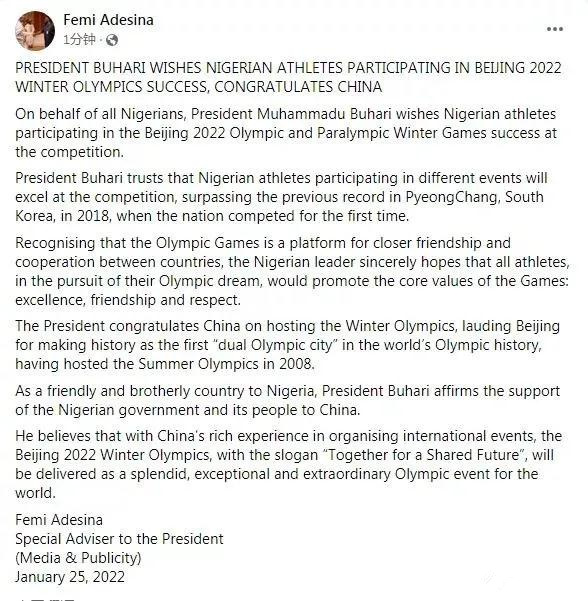
Task: Click the phrase excellence, friendship and respect
Action: click(128, 300)
